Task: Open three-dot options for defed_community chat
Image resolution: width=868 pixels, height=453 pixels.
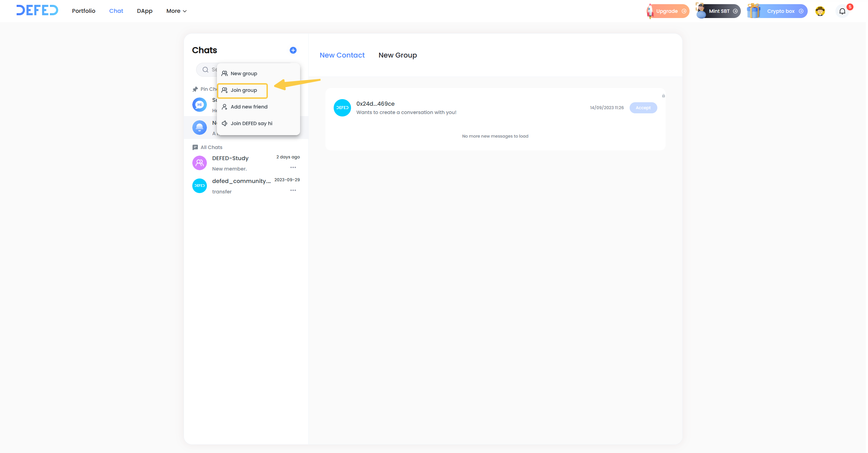Action: (293, 191)
